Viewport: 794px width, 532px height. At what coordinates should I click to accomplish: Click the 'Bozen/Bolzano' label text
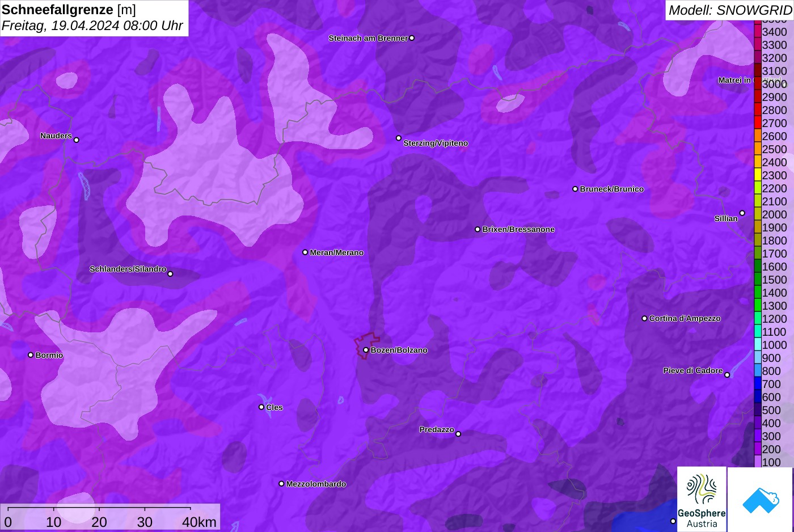coord(399,350)
